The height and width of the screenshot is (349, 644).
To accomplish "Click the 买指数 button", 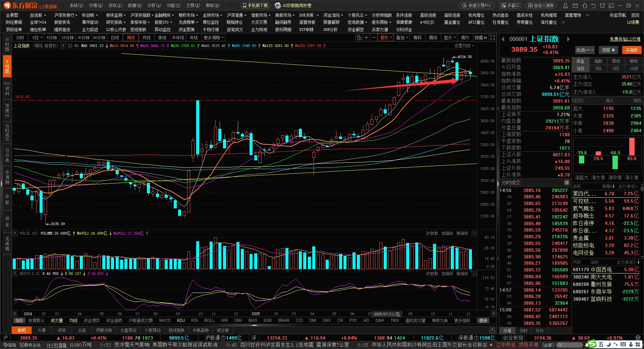I will pyautogui.click(x=632, y=50).
